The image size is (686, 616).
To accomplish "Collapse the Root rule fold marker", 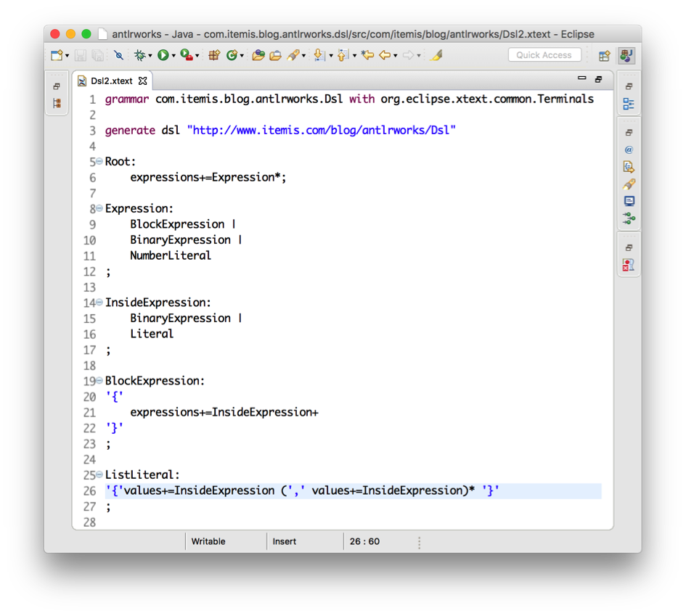I will point(99,161).
